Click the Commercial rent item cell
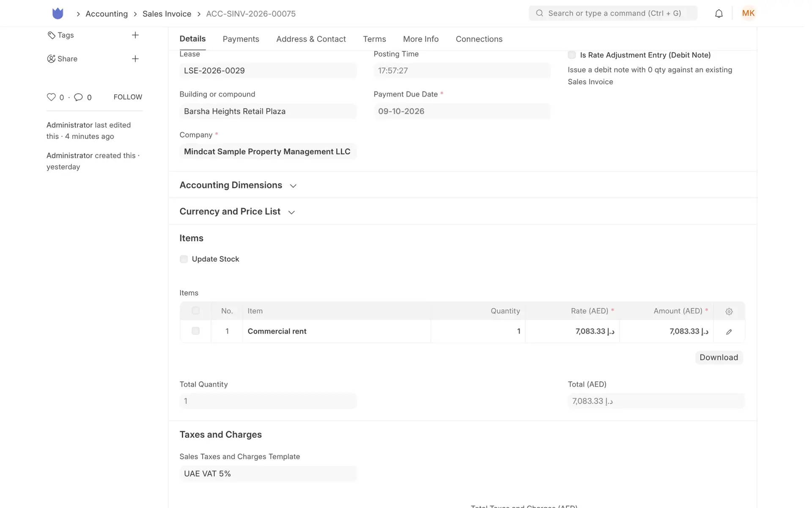 click(337, 331)
